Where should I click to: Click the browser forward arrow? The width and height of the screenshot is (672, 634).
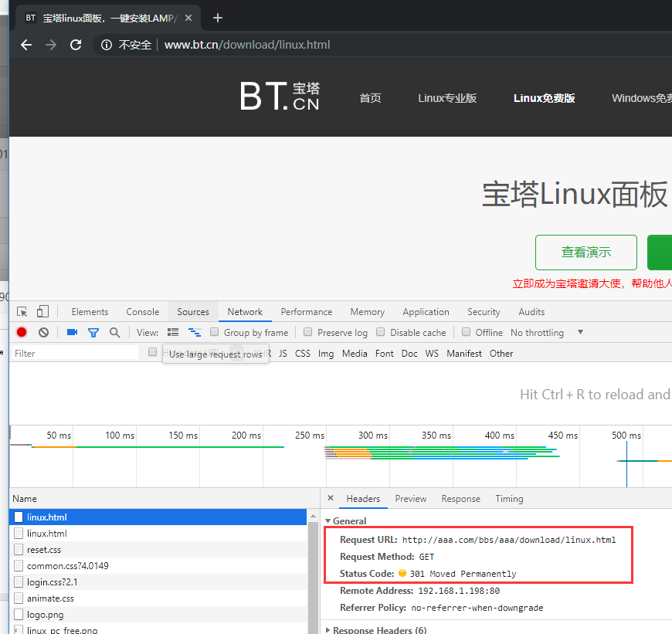click(x=51, y=45)
